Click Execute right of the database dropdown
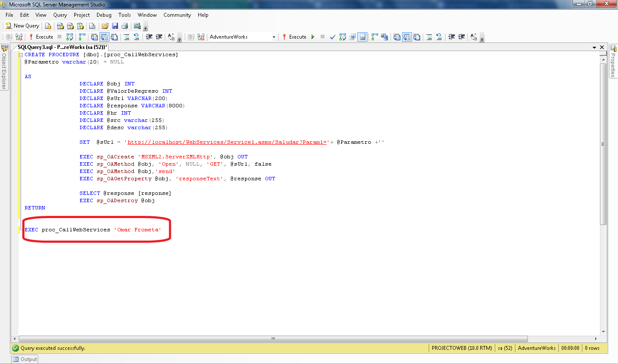This screenshot has width=618, height=364. (294, 37)
